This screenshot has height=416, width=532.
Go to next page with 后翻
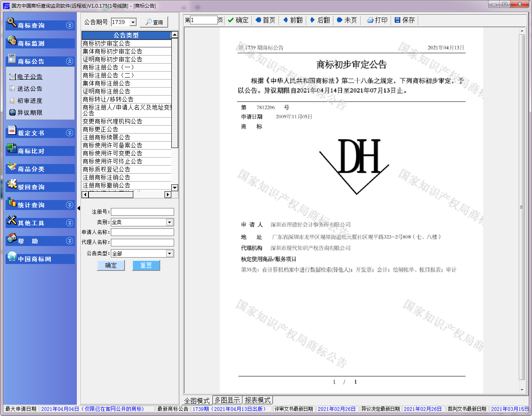pos(320,20)
